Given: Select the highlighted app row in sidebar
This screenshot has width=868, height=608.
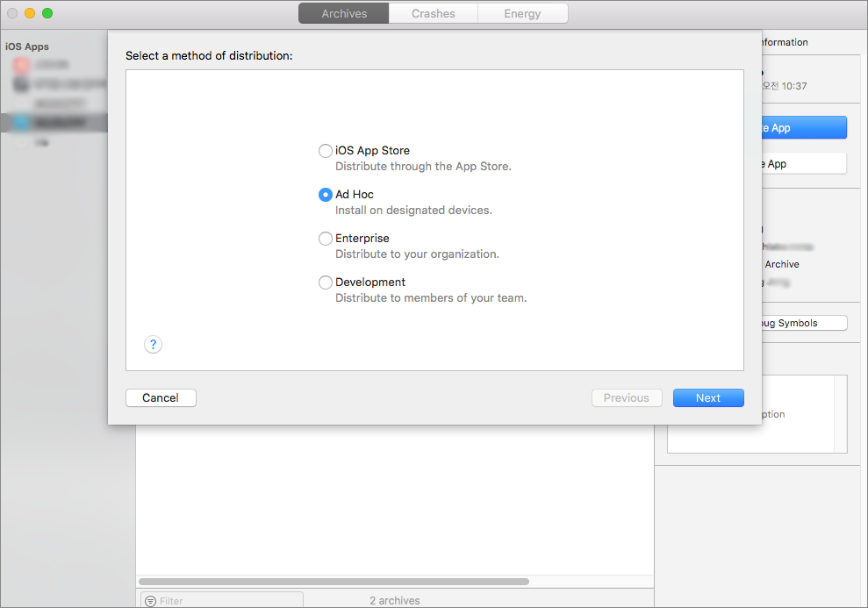Looking at the screenshot, I should (54, 122).
